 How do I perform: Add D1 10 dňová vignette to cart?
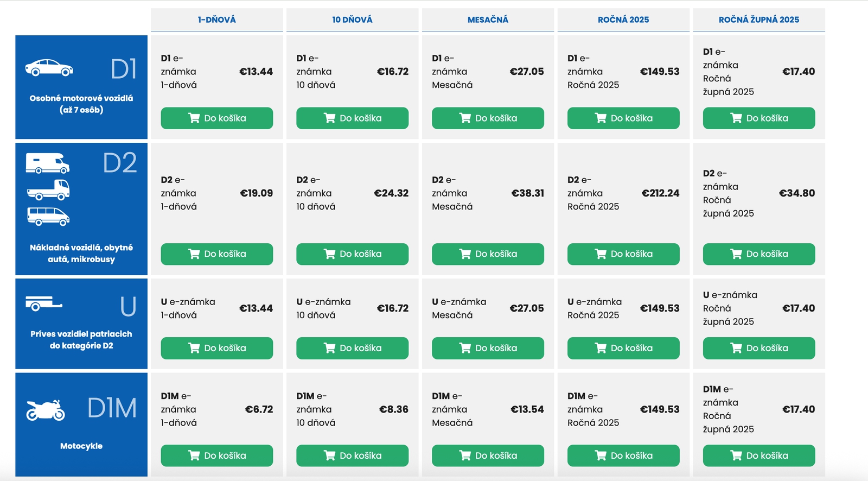tap(352, 118)
